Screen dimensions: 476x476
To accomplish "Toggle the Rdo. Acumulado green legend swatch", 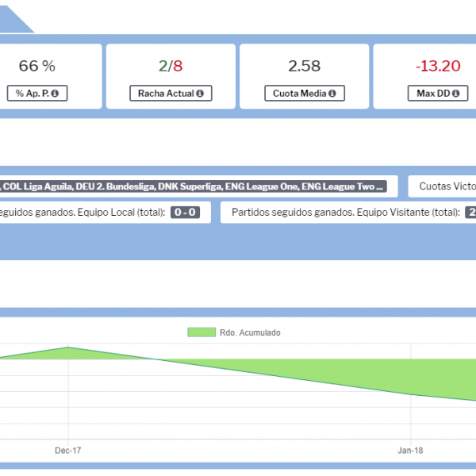I will coord(201,332).
